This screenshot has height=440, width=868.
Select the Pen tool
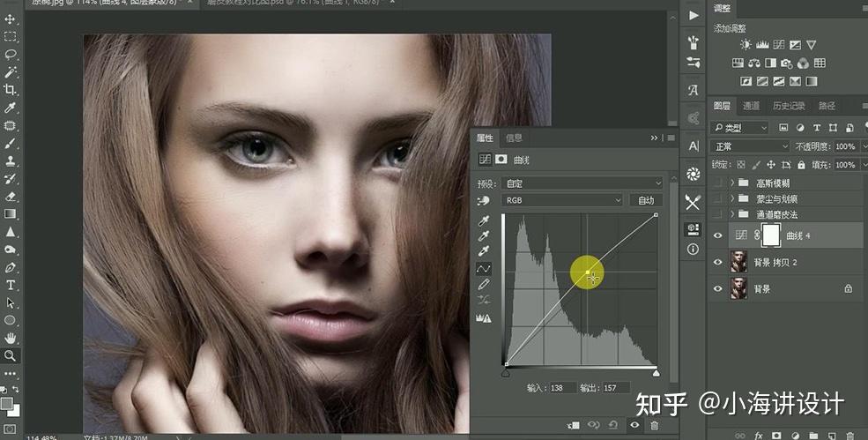[x=10, y=268]
